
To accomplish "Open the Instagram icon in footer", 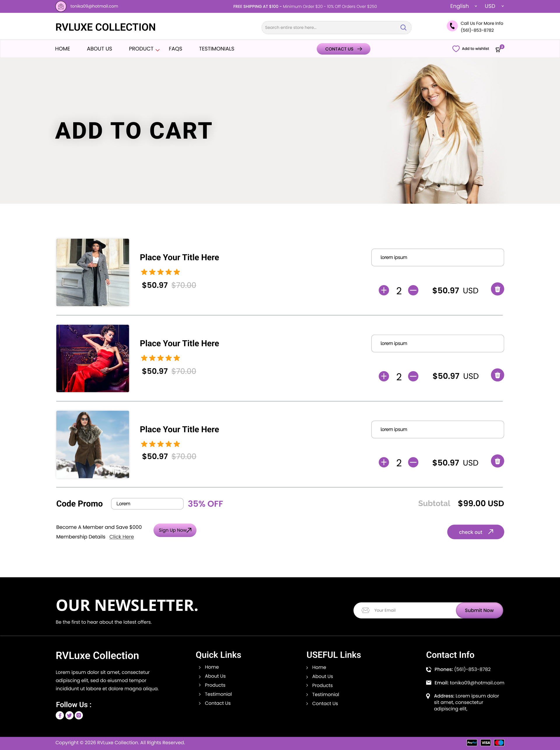I will 78,715.
